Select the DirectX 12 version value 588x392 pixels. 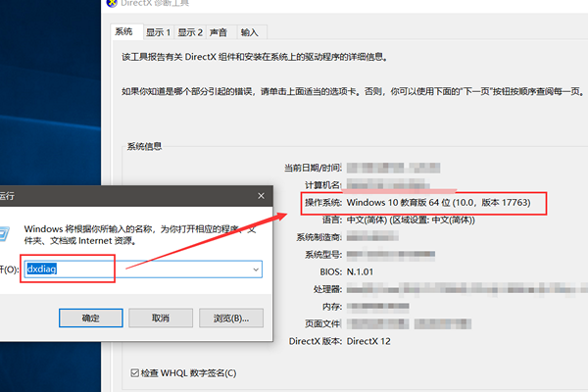[x=368, y=341]
